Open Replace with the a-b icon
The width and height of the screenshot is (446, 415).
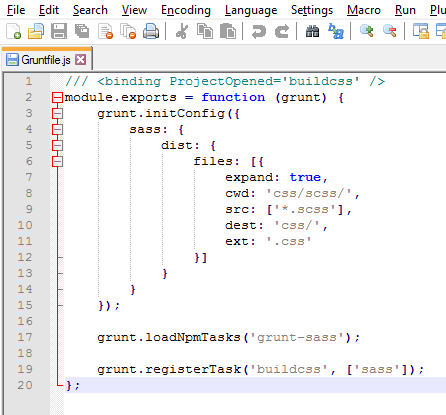click(x=336, y=31)
